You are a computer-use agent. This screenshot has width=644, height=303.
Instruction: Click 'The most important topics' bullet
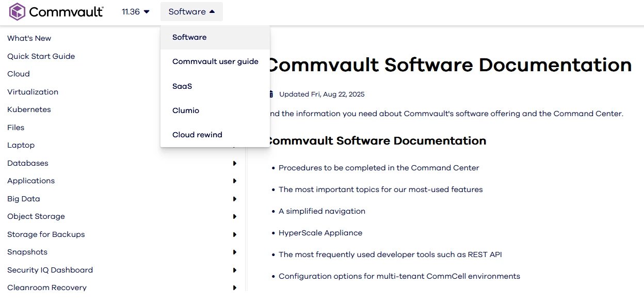point(381,189)
